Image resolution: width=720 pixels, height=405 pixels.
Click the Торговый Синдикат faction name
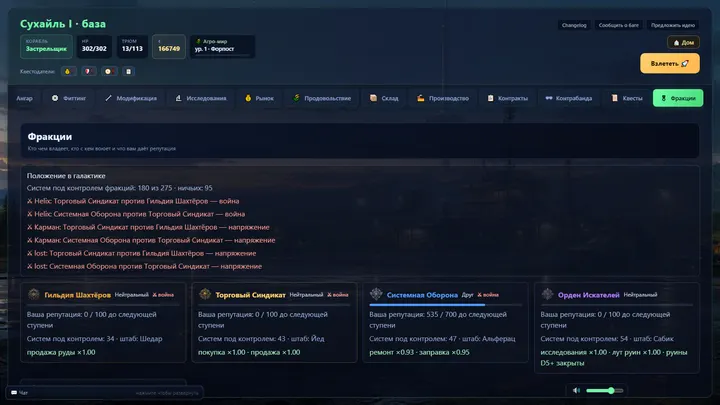point(251,295)
